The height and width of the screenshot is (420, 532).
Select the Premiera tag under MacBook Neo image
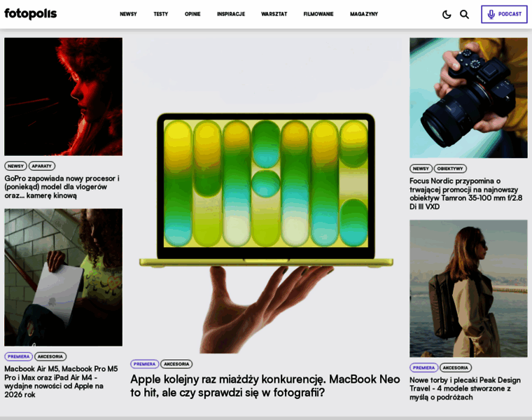click(x=144, y=364)
